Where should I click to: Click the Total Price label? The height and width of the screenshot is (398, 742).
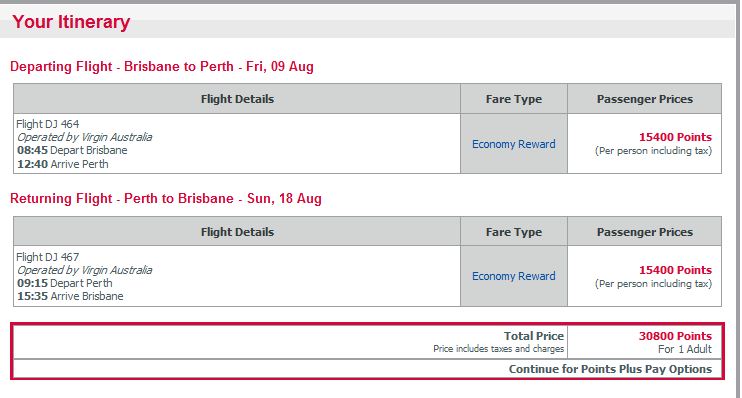tap(534, 336)
